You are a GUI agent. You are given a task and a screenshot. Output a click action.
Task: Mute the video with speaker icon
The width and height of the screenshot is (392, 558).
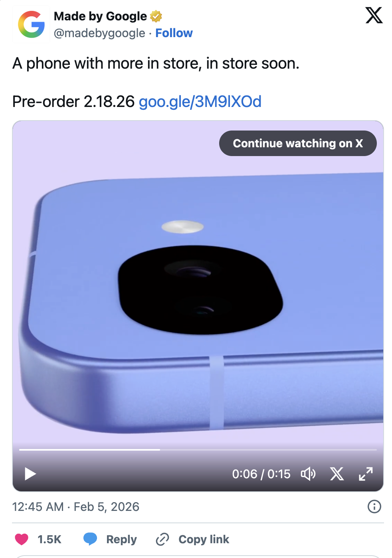click(x=308, y=474)
